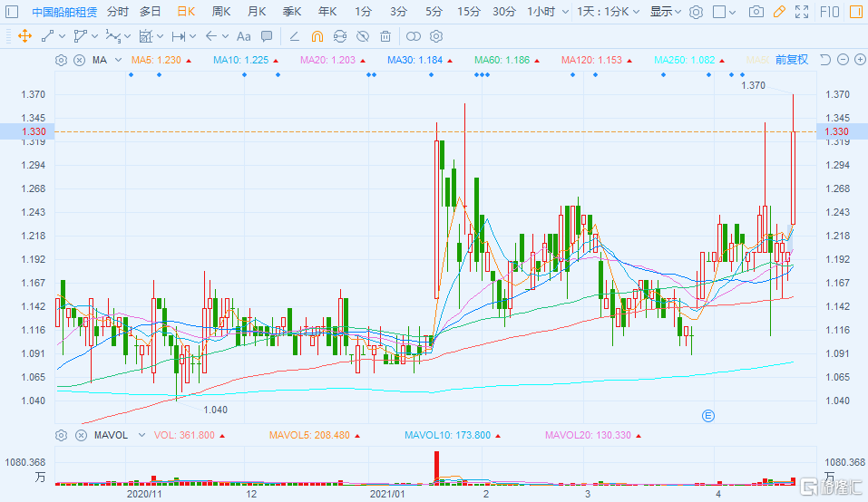Open the 显示 display dropdown
868x502 pixels.
pyautogui.click(x=666, y=12)
